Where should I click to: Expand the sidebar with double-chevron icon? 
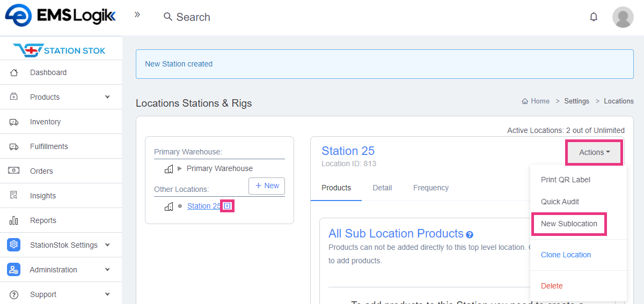point(137,15)
